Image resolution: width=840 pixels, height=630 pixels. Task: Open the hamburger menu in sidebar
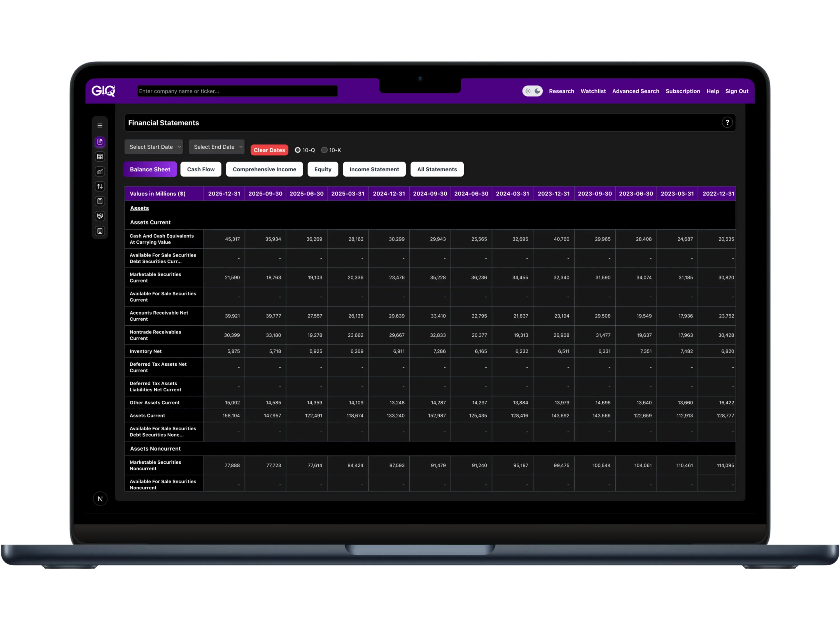click(x=100, y=126)
